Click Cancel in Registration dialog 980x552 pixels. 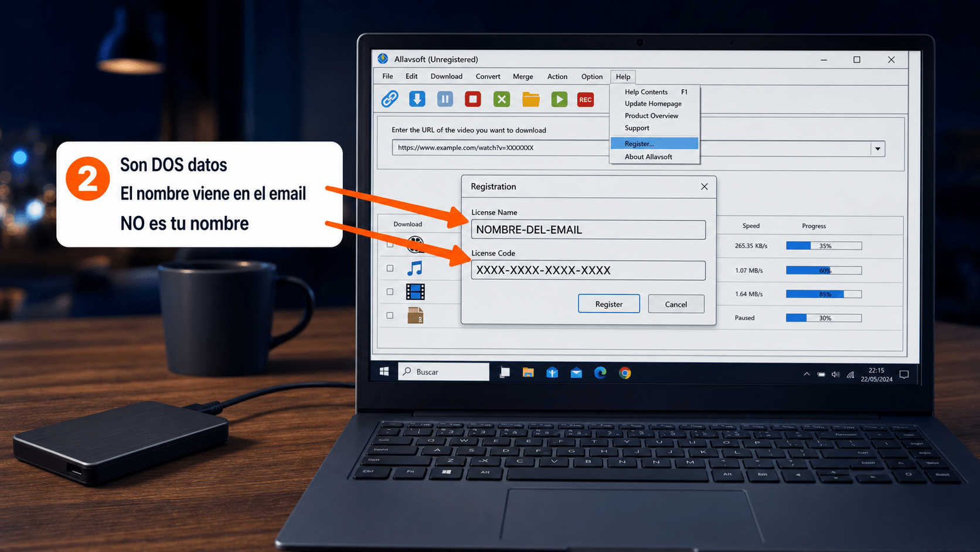[x=676, y=304]
